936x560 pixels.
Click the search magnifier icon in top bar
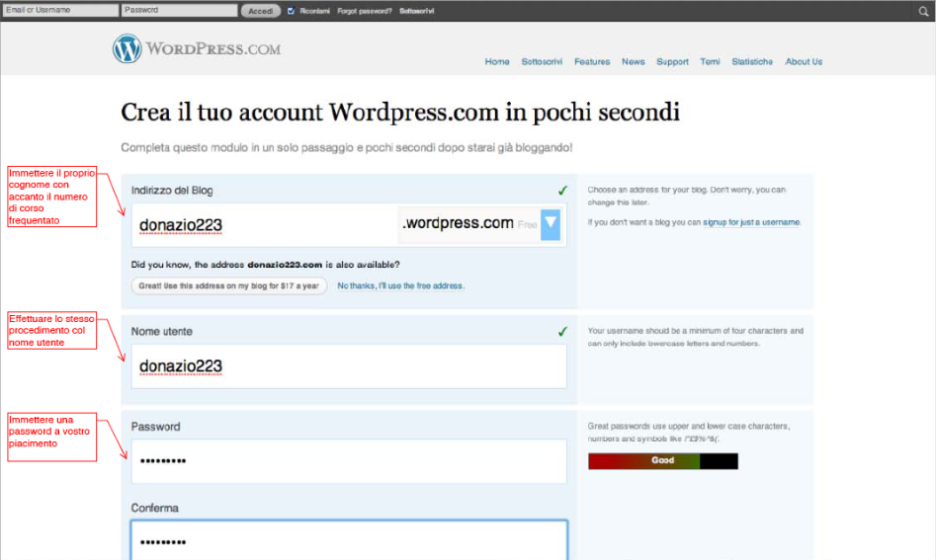pyautogui.click(x=922, y=11)
